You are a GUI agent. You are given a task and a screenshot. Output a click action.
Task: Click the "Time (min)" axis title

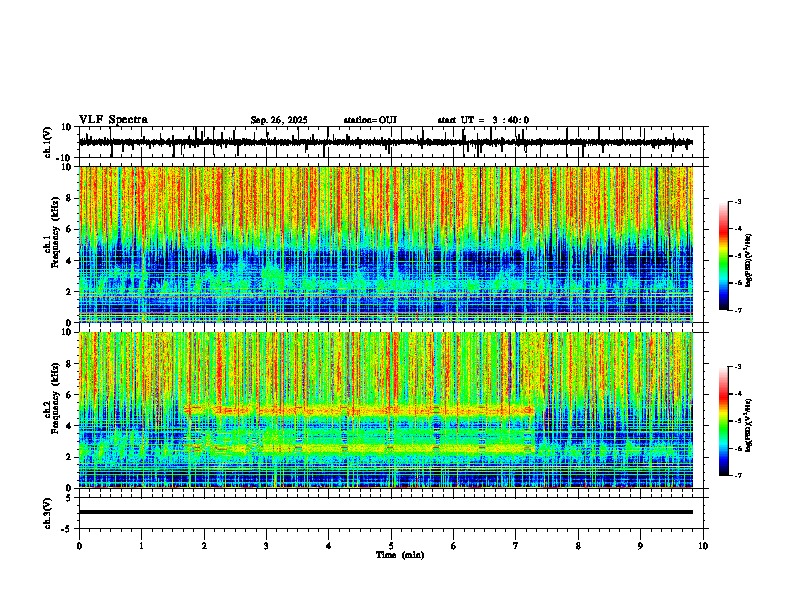400,555
